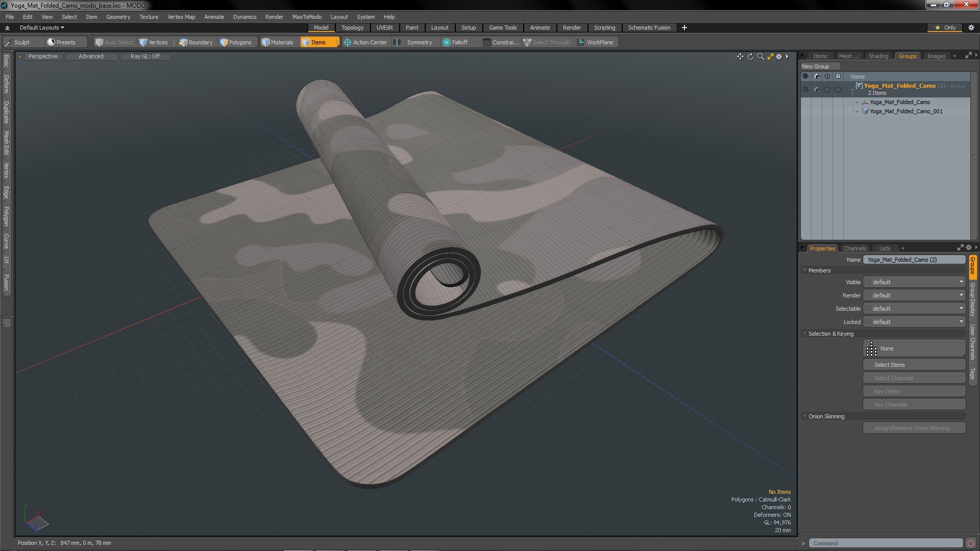Click the viewport pan/move icon
The height and width of the screenshot is (551, 980).
click(x=740, y=57)
